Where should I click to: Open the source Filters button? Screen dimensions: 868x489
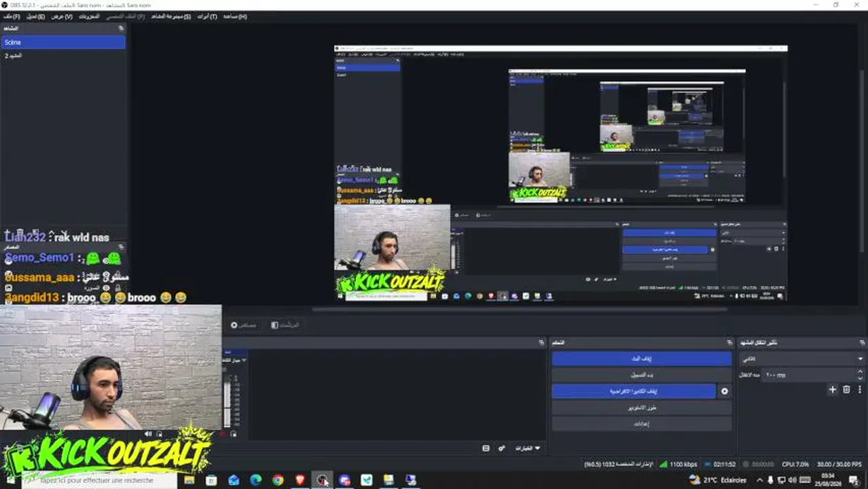[285, 325]
